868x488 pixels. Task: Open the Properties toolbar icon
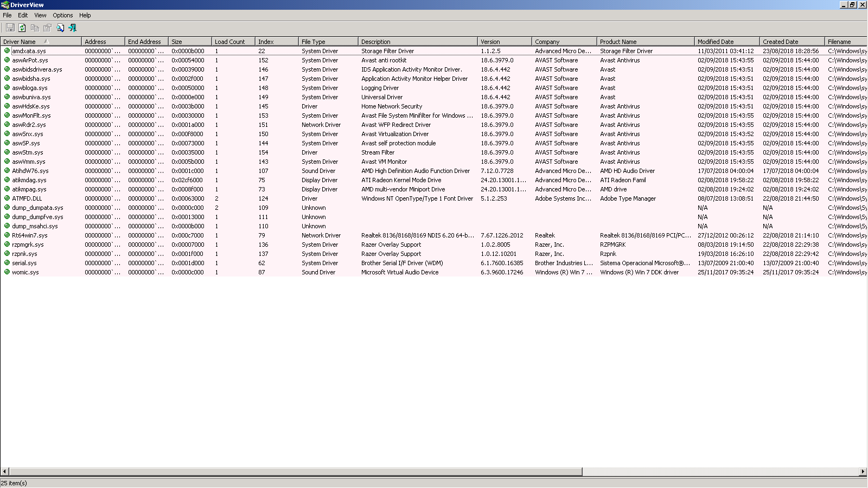click(x=47, y=28)
